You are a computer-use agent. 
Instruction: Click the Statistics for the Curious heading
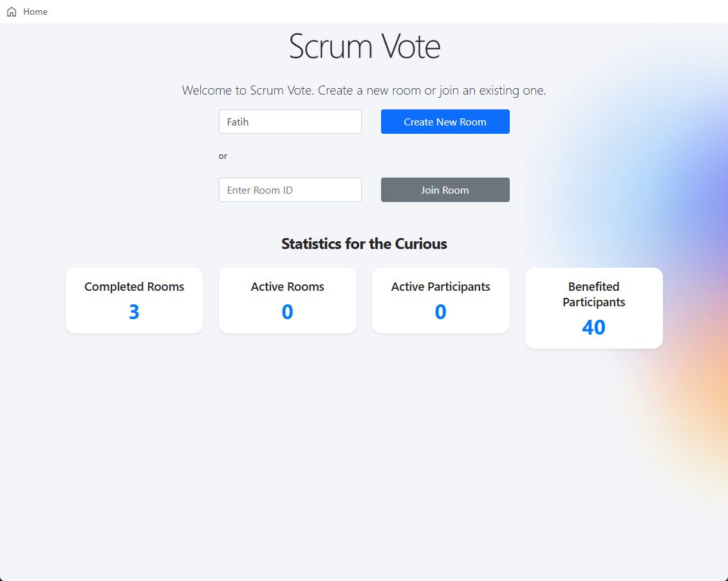tap(364, 244)
